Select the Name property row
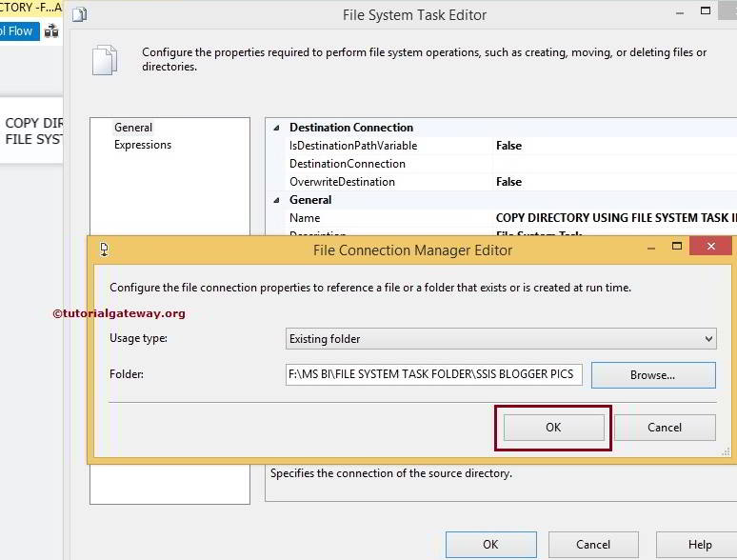Image resolution: width=737 pixels, height=560 pixels. (509, 218)
